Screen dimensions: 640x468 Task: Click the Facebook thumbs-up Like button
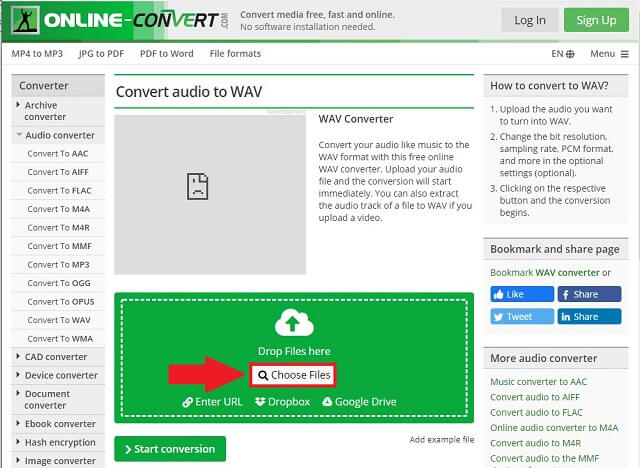[x=522, y=294]
